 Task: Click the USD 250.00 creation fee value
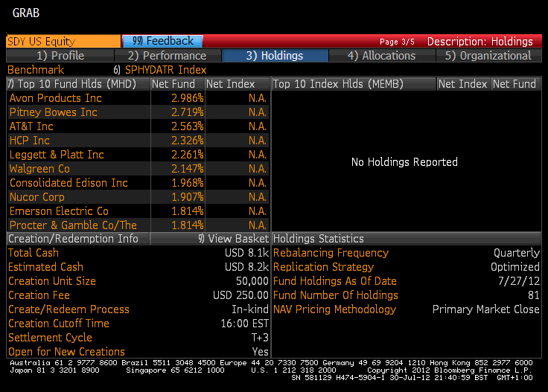(x=240, y=295)
